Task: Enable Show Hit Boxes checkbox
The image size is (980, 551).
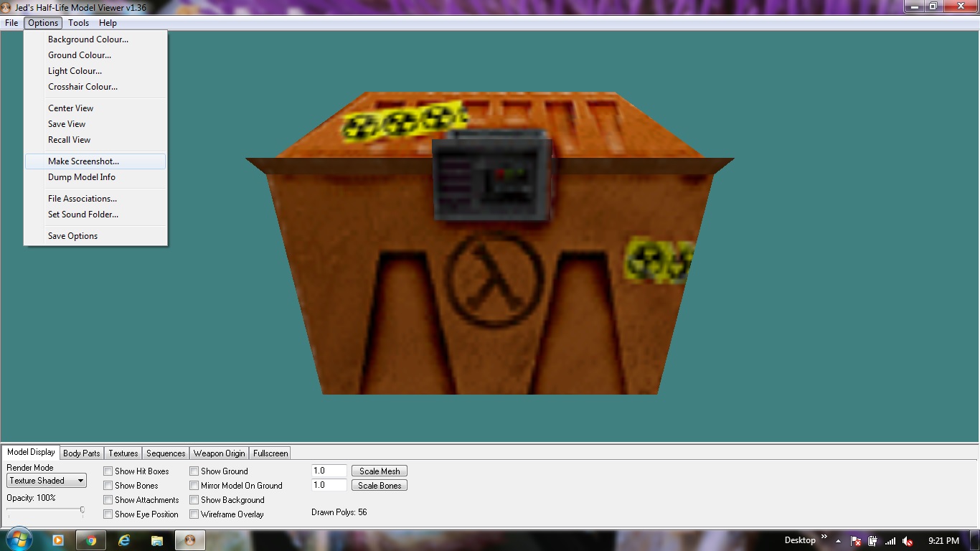Action: pyautogui.click(x=108, y=471)
